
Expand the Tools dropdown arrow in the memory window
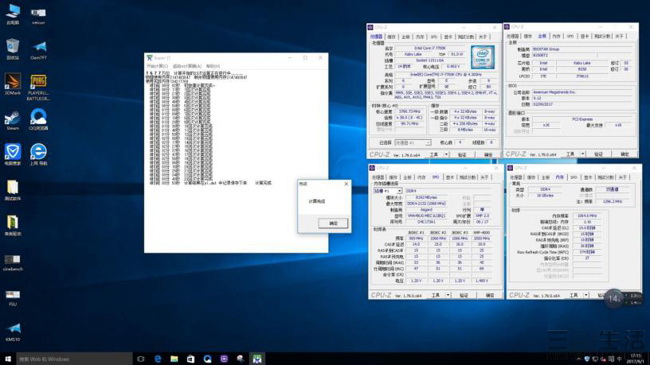(x=586, y=295)
